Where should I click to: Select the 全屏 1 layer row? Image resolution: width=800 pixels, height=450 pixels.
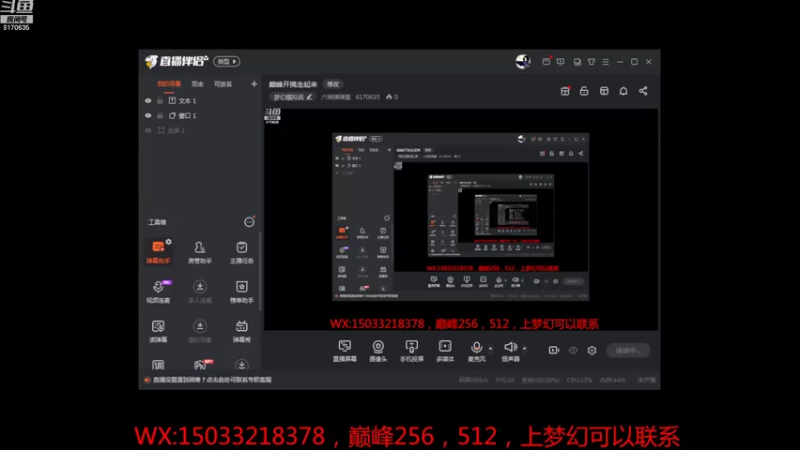(201, 130)
